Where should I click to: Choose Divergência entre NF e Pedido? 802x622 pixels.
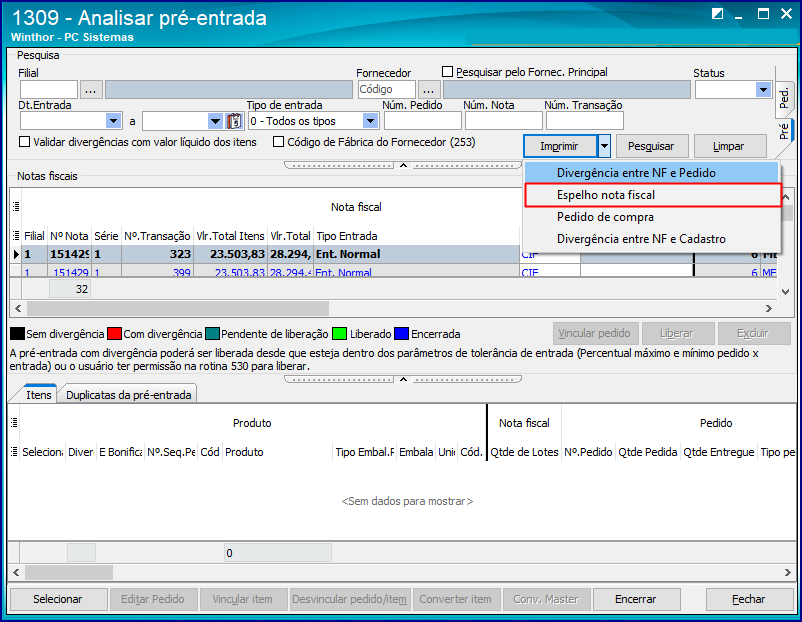(x=652, y=173)
